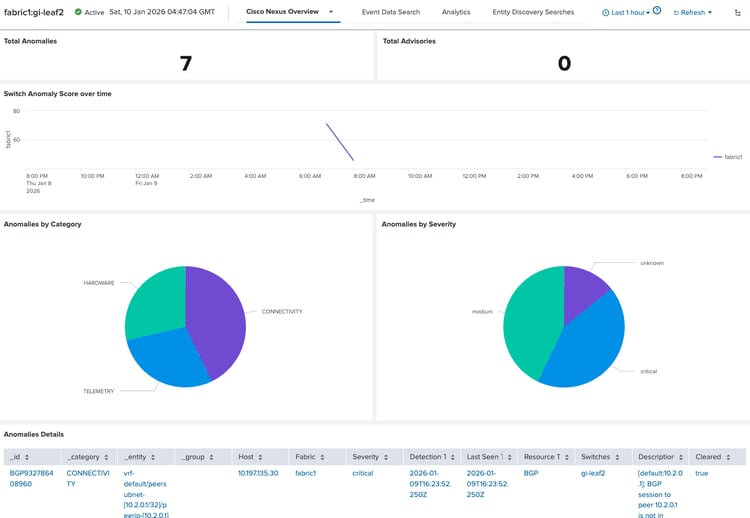This screenshot has height=518, width=750.
Task: Sort table by Severity column header
Action: coord(366,457)
